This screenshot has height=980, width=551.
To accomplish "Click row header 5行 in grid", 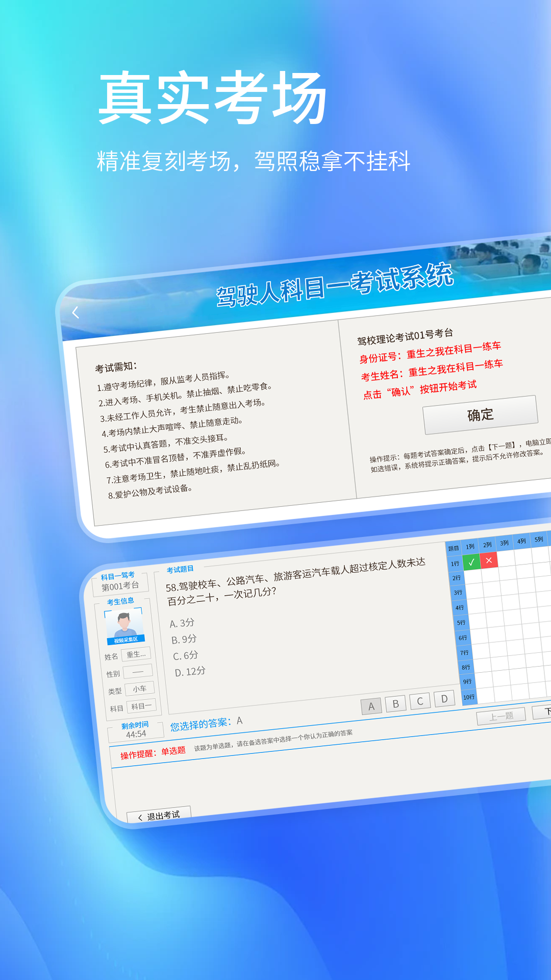I will point(461,623).
